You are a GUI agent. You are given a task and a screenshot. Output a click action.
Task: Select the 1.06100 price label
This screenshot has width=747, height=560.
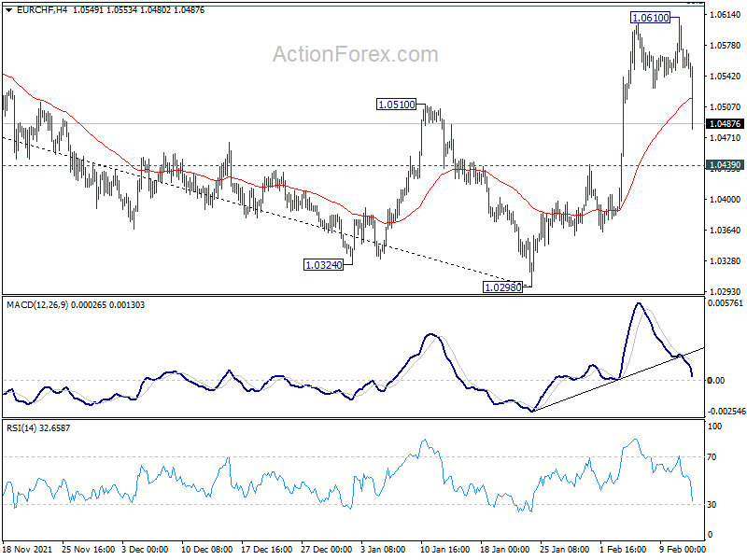click(x=650, y=18)
